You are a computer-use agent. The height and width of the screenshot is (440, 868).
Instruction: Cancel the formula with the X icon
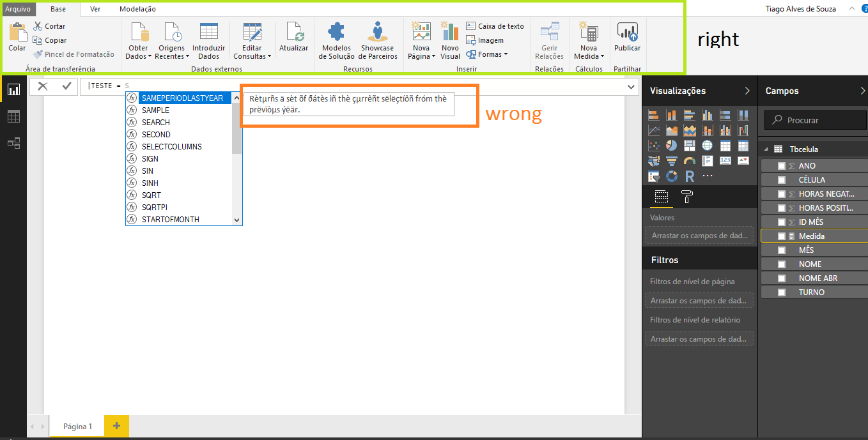click(43, 86)
